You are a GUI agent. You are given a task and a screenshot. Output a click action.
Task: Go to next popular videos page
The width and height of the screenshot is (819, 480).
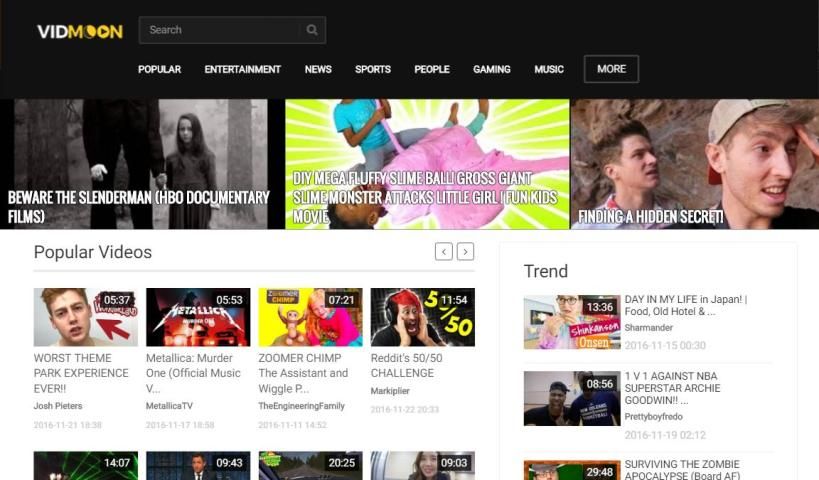pyautogui.click(x=465, y=252)
